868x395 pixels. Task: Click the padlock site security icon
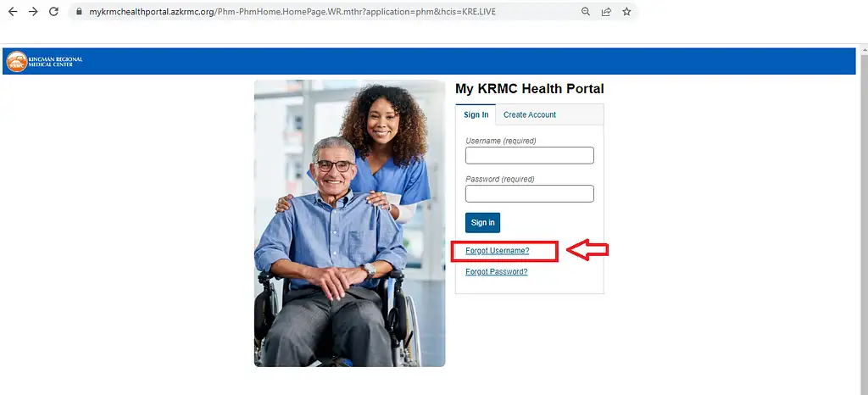click(x=79, y=12)
